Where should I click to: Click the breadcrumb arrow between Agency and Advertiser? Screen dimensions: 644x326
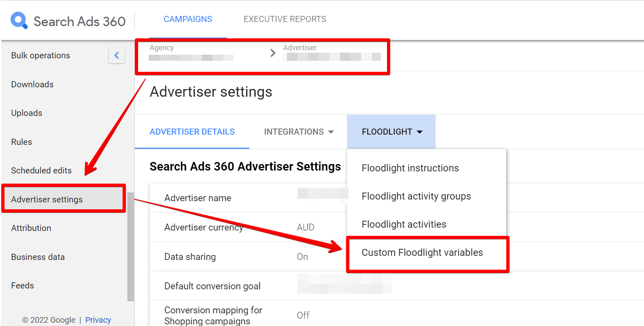(x=273, y=53)
